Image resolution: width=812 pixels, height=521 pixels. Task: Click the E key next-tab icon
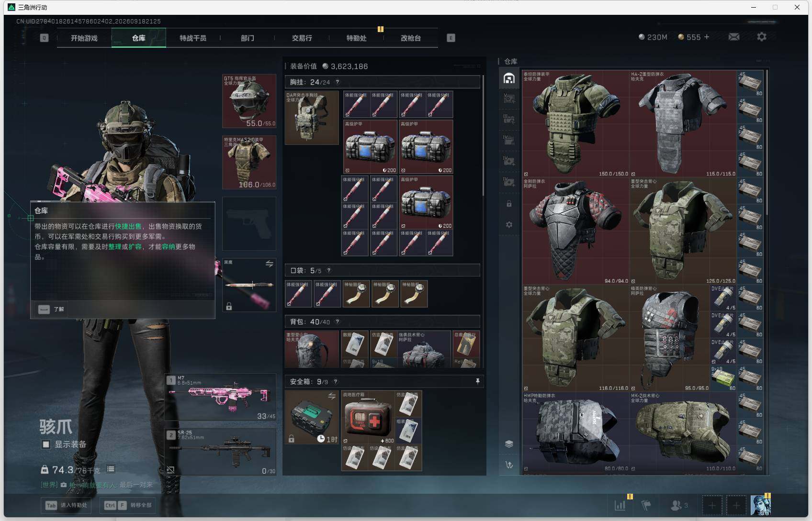click(x=451, y=38)
